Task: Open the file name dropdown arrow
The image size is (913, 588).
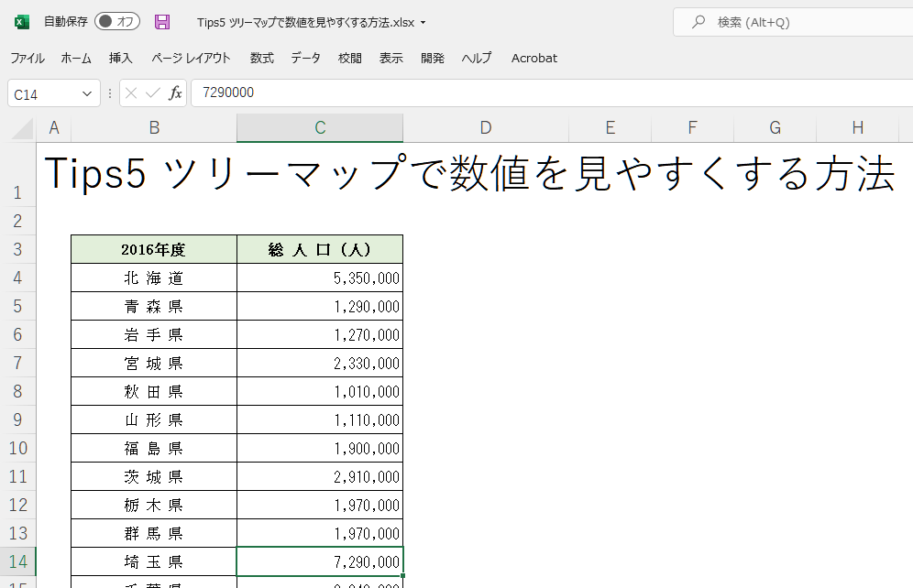Action: pos(423,23)
